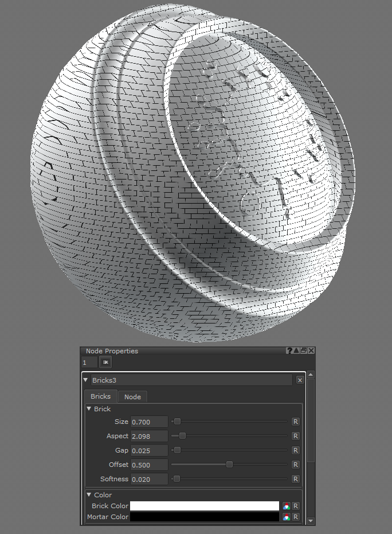Click the black Mortar Color swatch
The height and width of the screenshot is (534, 392).
click(x=204, y=517)
